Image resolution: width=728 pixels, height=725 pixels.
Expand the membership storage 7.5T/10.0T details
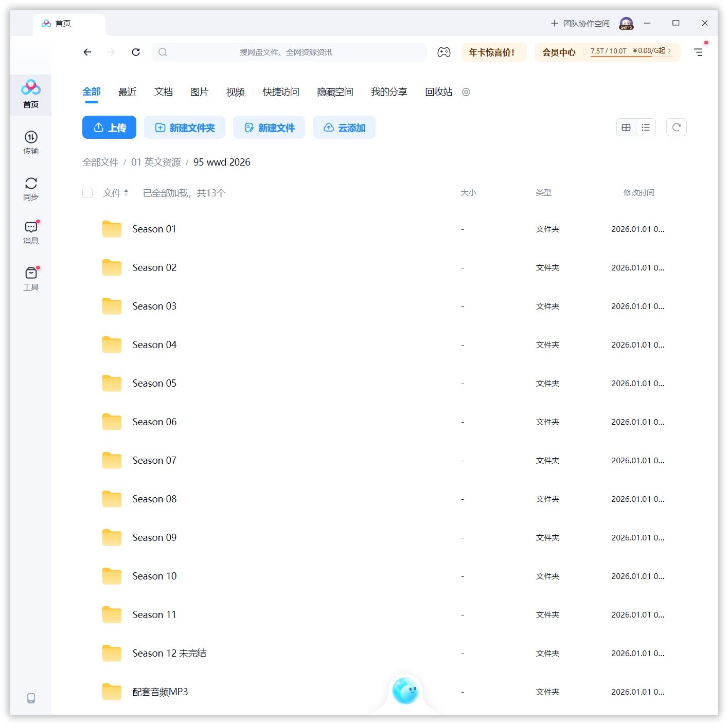click(x=631, y=51)
